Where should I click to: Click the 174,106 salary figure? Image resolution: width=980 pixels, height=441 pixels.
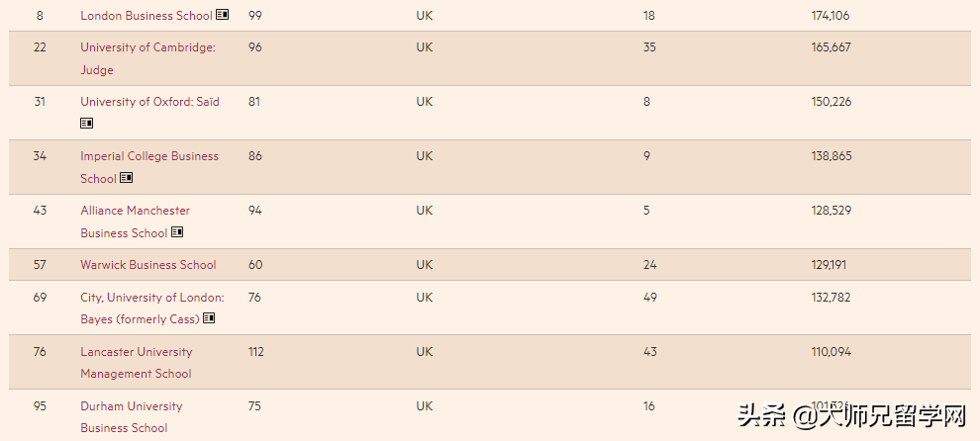pos(831,16)
